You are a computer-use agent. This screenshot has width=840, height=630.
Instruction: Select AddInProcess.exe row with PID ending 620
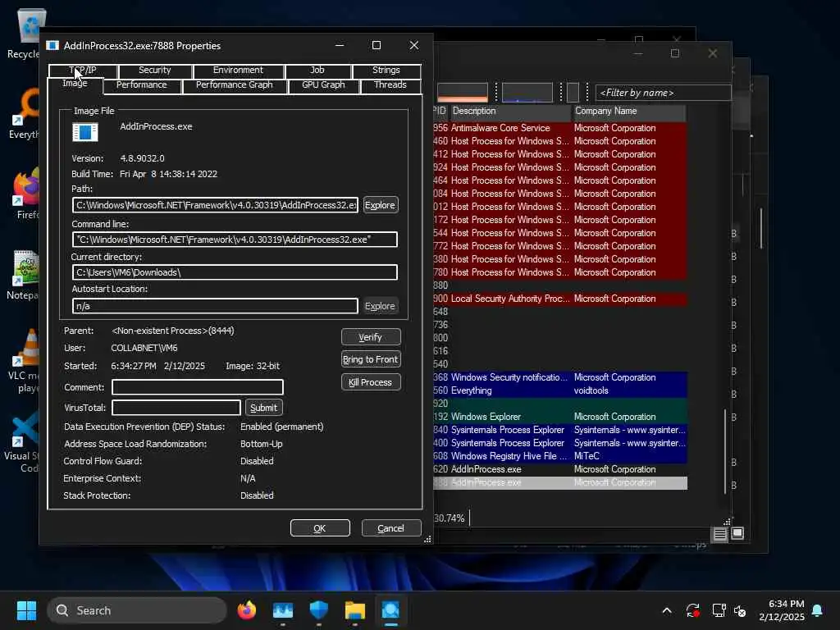click(x=559, y=469)
